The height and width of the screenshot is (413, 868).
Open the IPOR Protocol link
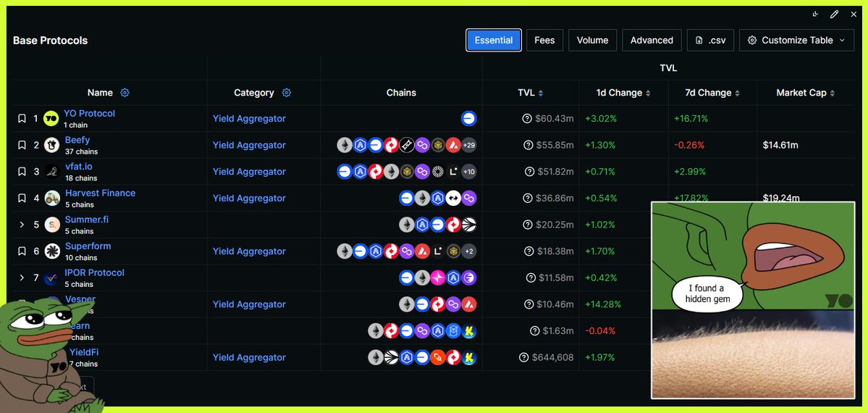(94, 272)
